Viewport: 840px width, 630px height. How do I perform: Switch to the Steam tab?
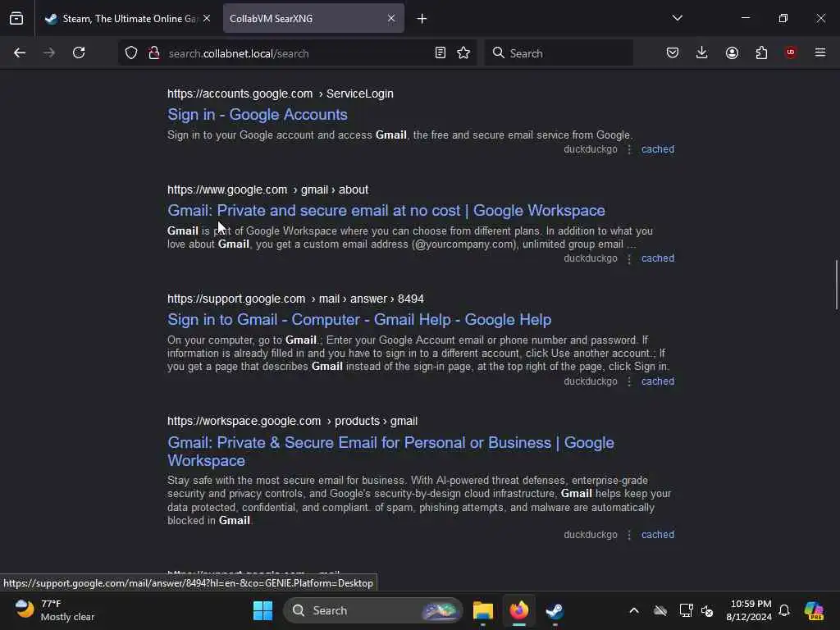(127, 18)
